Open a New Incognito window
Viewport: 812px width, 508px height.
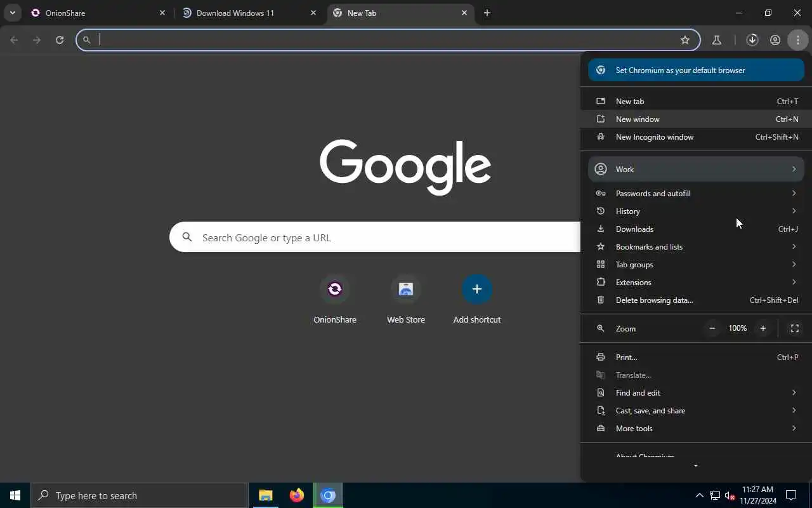pyautogui.click(x=696, y=137)
